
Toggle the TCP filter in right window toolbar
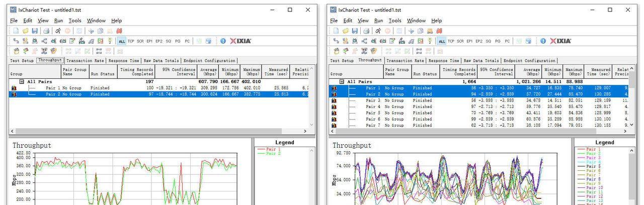(451, 41)
